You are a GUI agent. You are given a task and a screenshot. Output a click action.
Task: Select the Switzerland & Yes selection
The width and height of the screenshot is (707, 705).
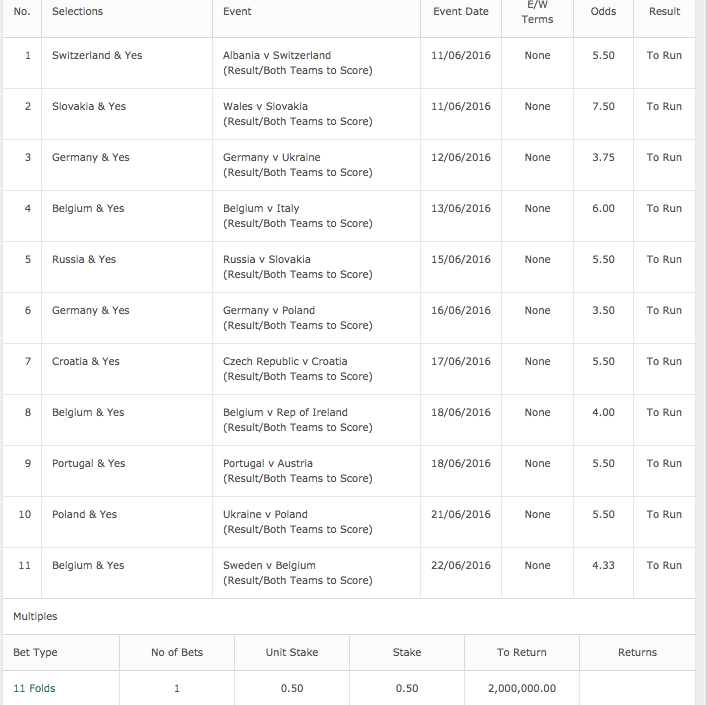[x=97, y=55]
